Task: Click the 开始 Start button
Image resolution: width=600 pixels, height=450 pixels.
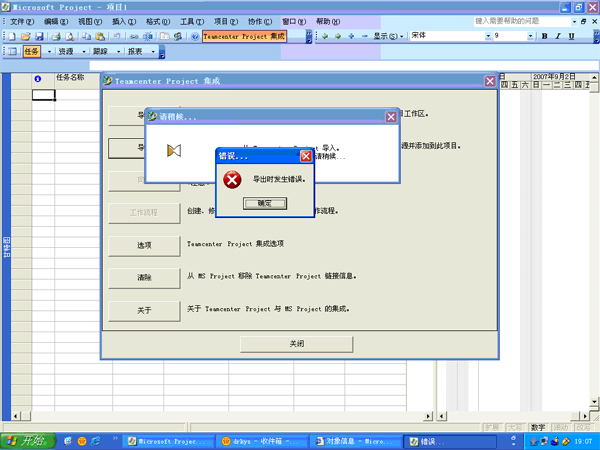Action: 28,441
